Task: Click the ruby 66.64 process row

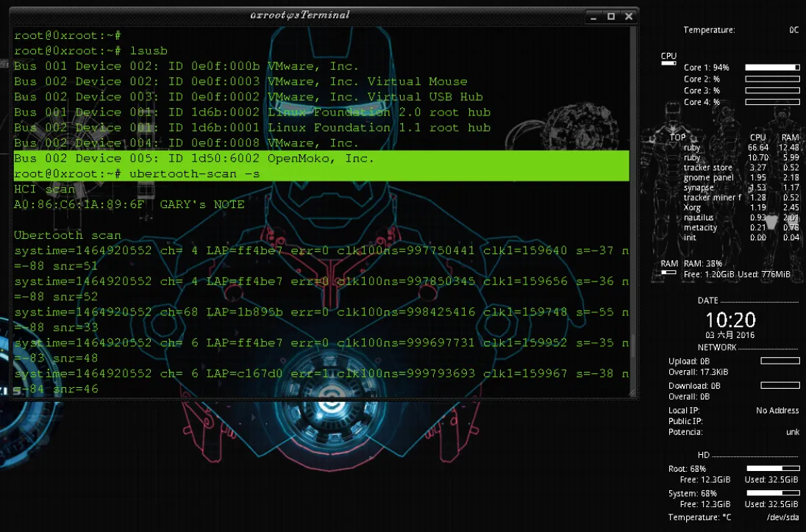Action: [741, 148]
